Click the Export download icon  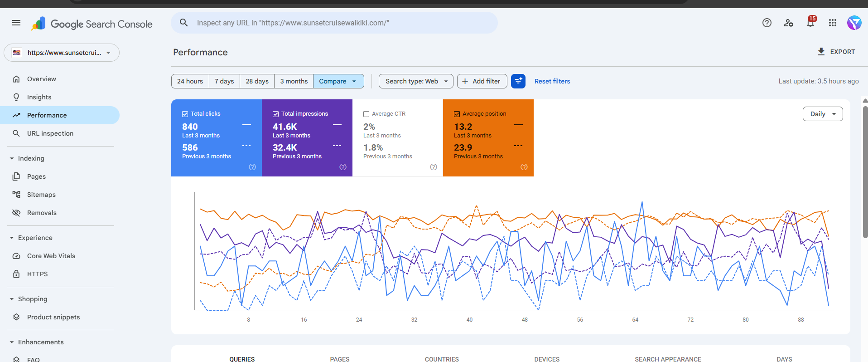click(821, 52)
